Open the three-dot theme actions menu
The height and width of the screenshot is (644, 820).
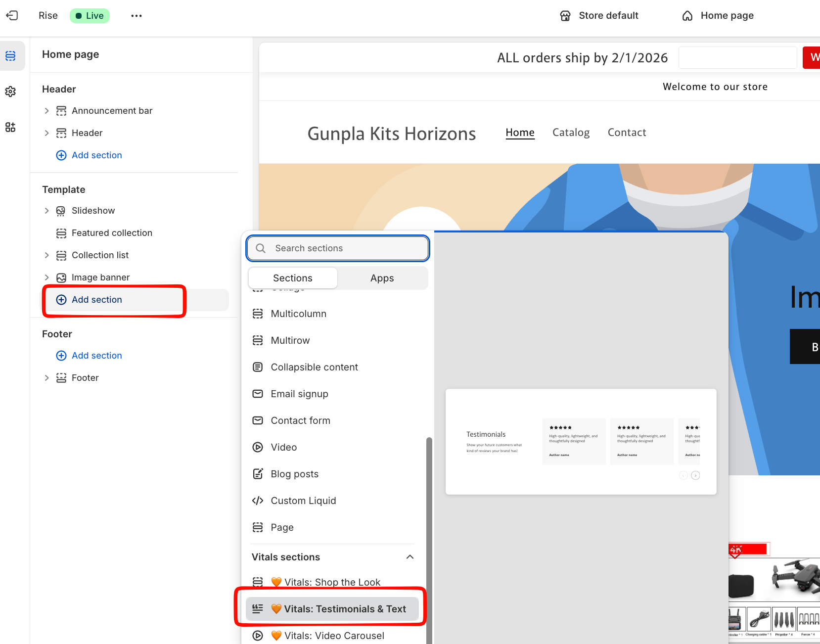(x=137, y=16)
